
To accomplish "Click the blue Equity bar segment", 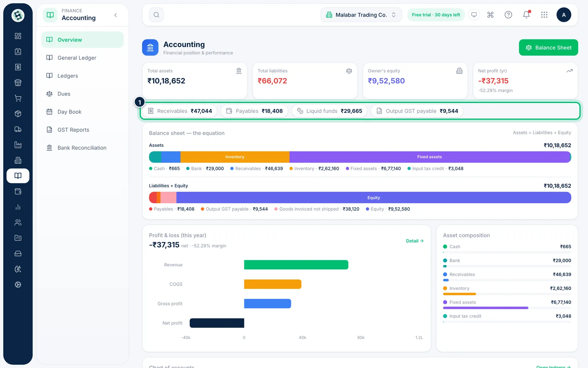I will [374, 198].
